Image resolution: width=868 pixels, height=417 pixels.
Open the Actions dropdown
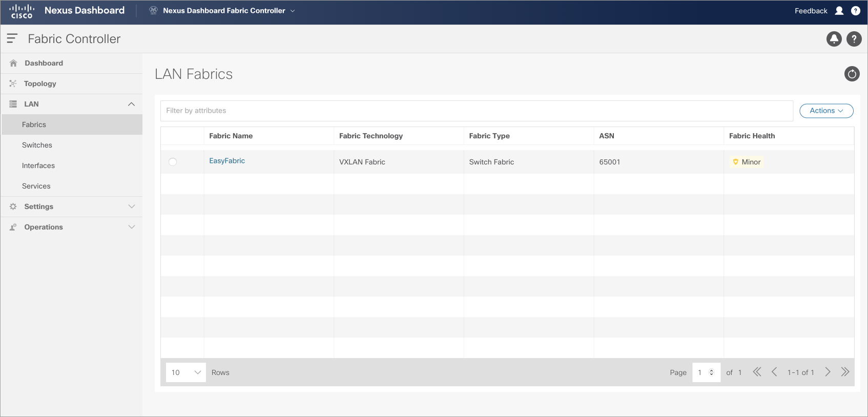coord(826,111)
